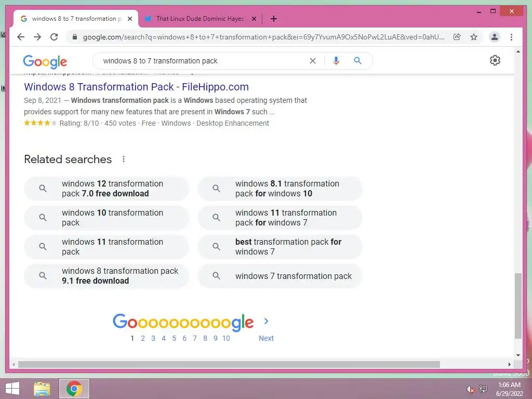Image resolution: width=532 pixels, height=399 pixels.
Task: Click the vertical scrollbar thumb
Action: [518, 305]
